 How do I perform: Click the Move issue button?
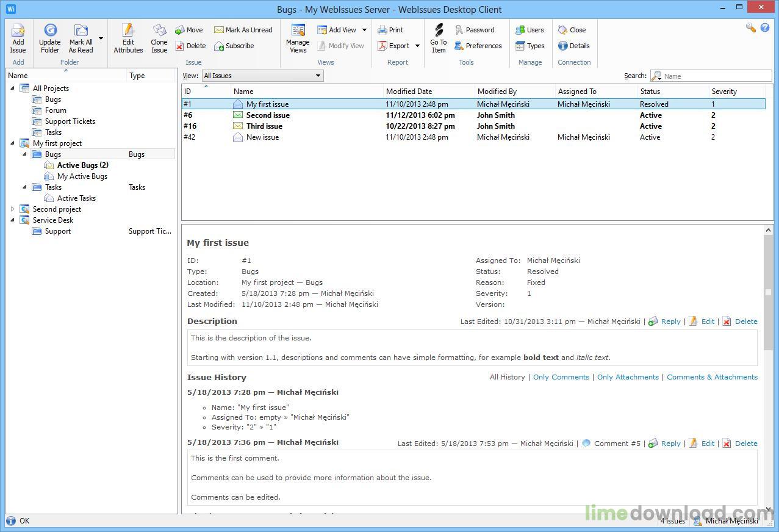pos(189,30)
